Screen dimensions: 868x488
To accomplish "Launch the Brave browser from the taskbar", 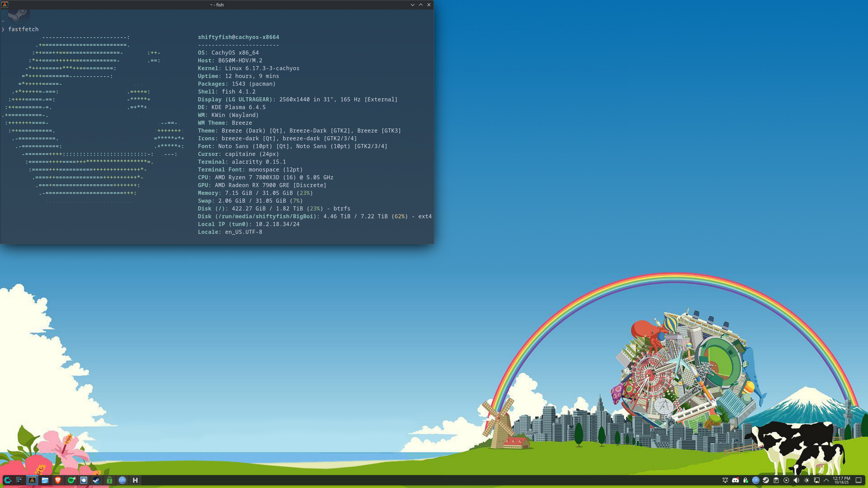I will pos(58,480).
